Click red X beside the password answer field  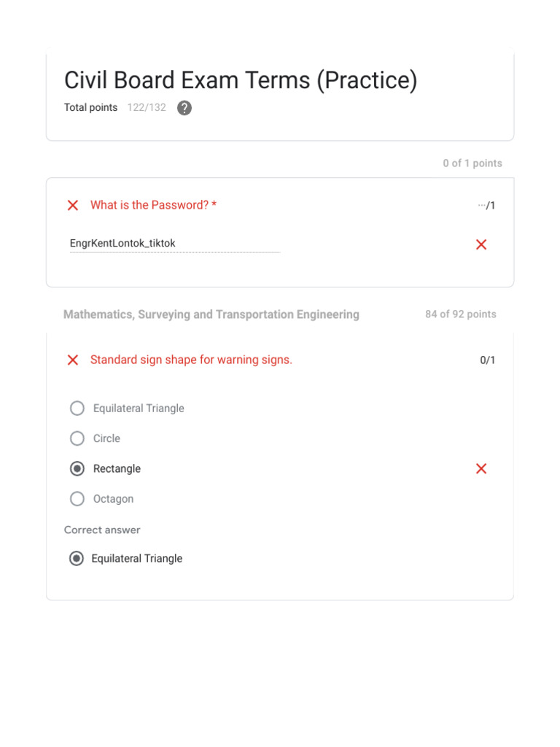481,244
